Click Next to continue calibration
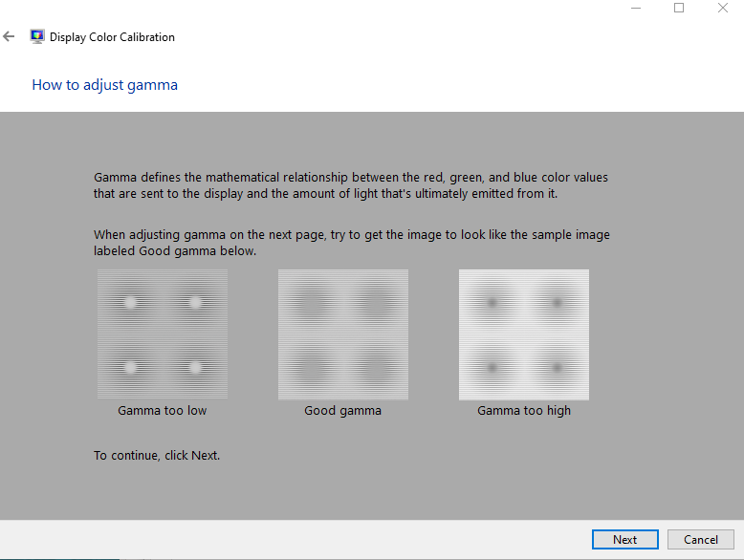Screen dimensions: 744x560 point(624,540)
